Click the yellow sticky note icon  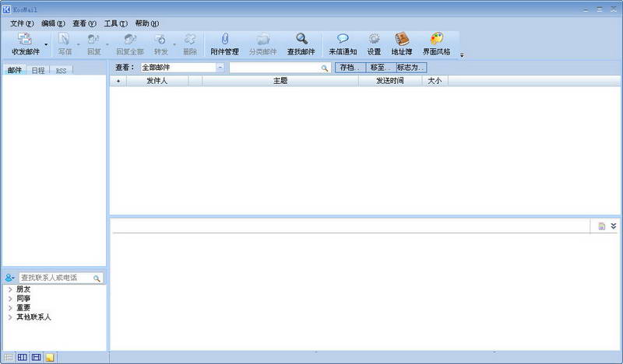[50, 358]
